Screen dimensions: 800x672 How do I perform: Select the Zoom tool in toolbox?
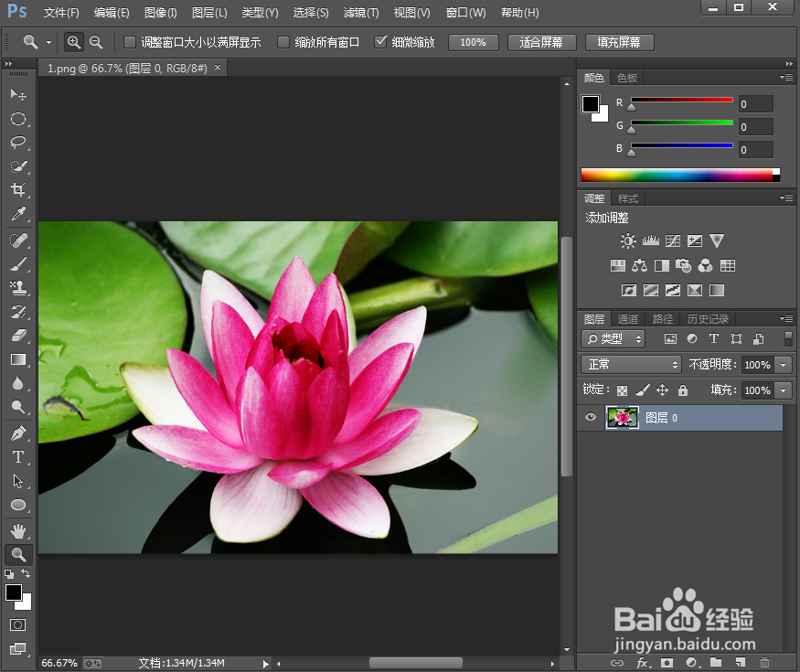tap(18, 555)
